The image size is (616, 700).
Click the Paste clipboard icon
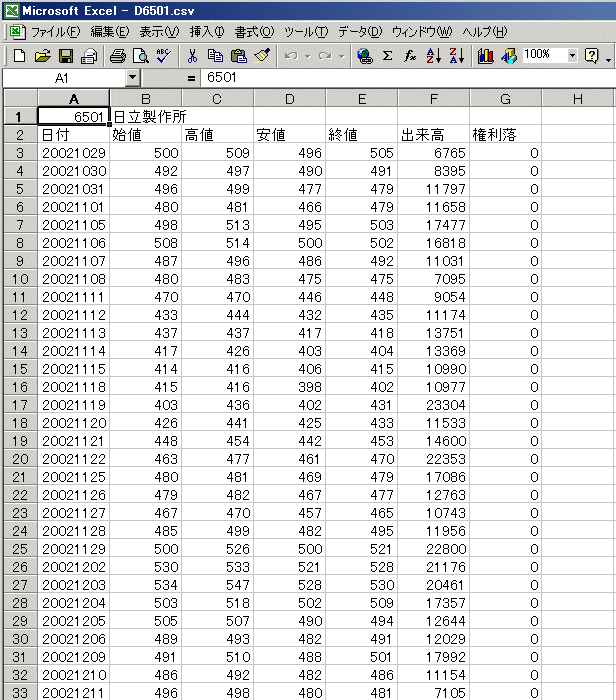pyautogui.click(x=239, y=56)
